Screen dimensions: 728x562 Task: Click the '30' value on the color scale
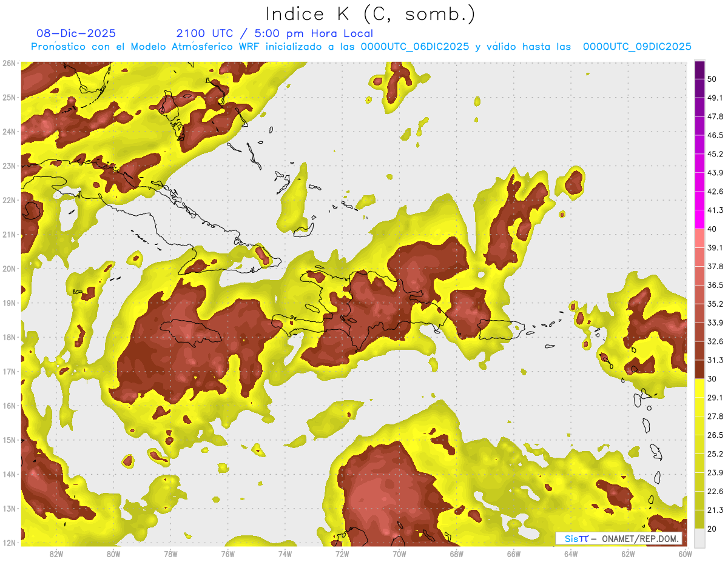coord(712,378)
